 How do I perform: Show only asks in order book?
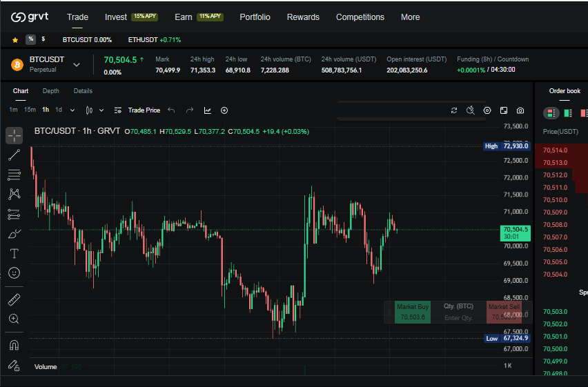[x=584, y=113]
